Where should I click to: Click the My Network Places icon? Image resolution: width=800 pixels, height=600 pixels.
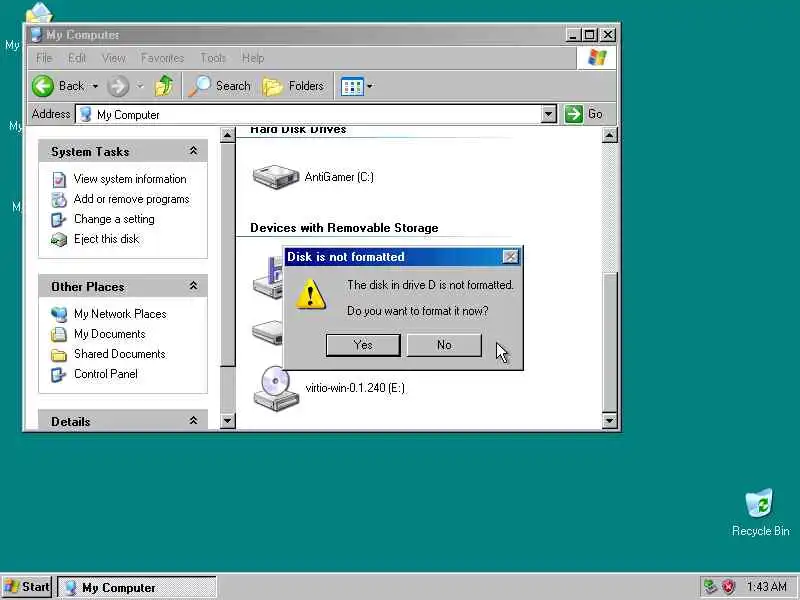point(59,314)
